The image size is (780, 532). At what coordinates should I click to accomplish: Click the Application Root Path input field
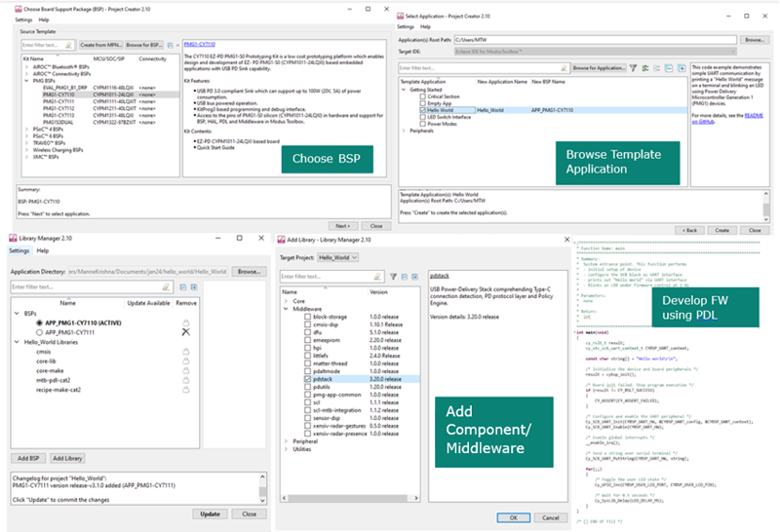tap(595, 40)
